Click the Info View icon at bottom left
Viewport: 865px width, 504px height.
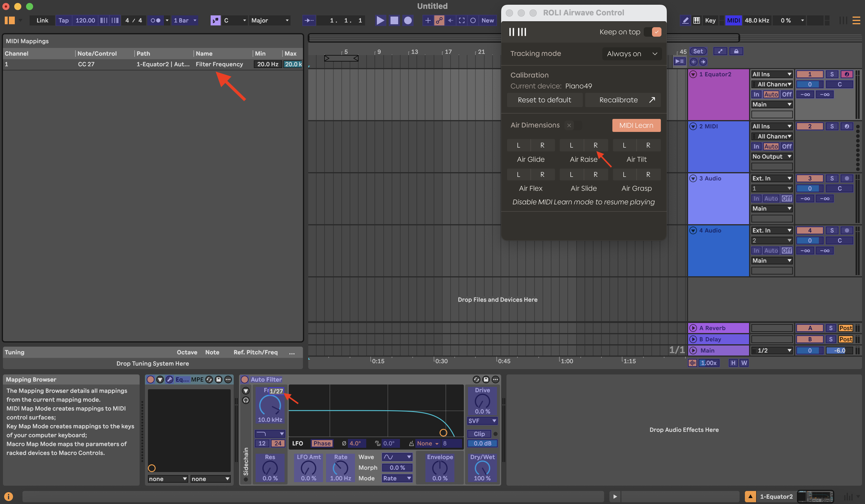pos(8,496)
